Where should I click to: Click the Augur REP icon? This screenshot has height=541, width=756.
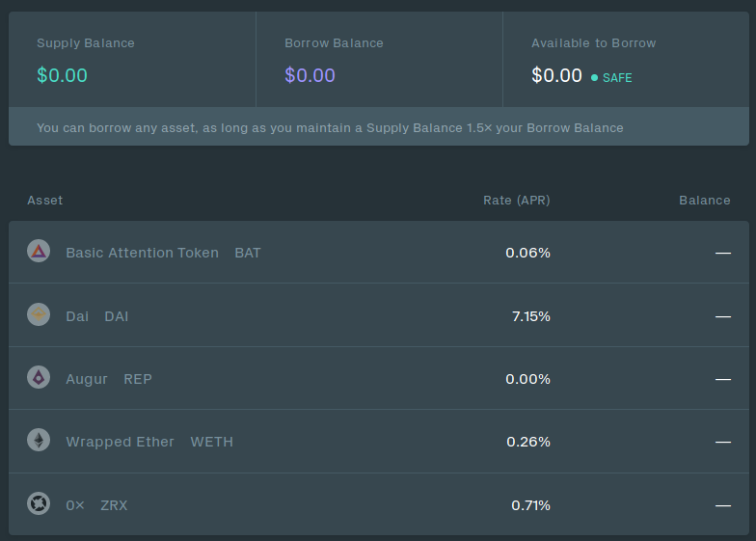pos(39,377)
